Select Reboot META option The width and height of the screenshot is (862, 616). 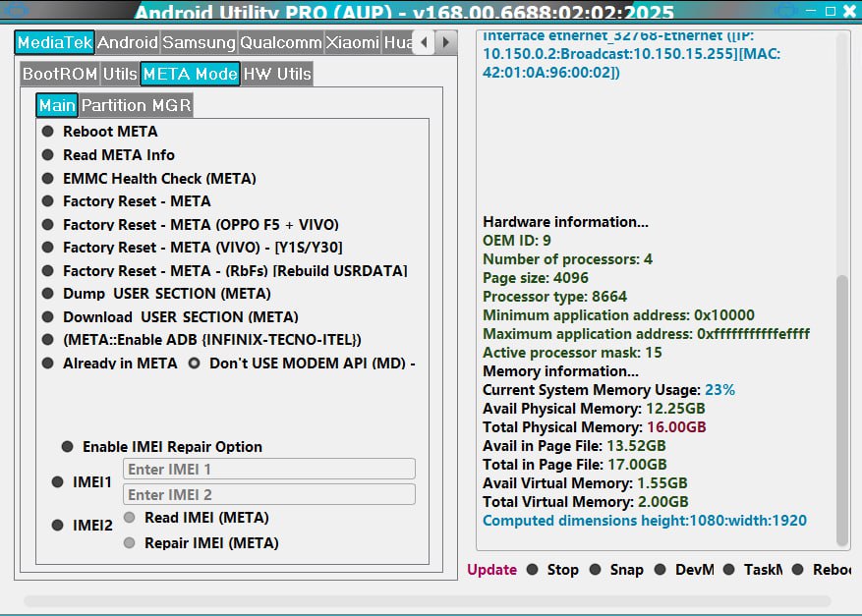click(x=100, y=132)
